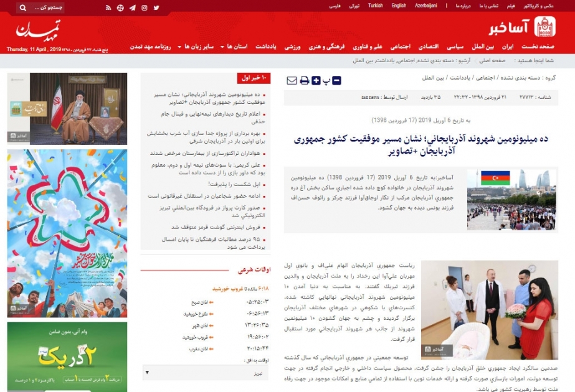Screen dimensions: 575x392
Task: Open the فیلم section link
Action: point(511,6)
